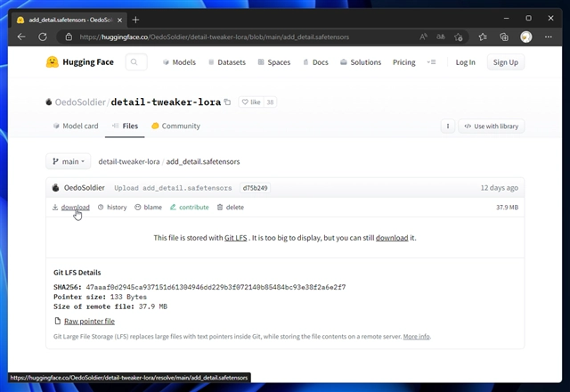
Task: Reload the page with refresh icon
Action: [x=43, y=37]
